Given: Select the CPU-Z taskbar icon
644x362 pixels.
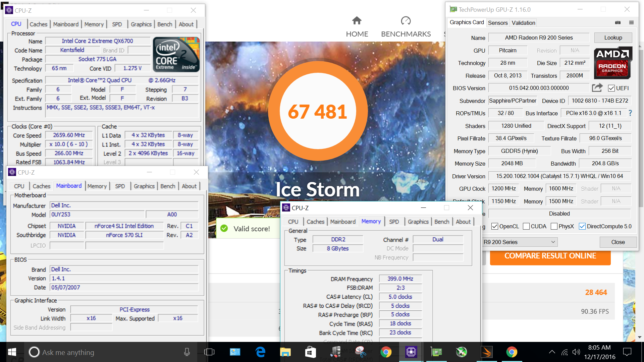Looking at the screenshot, I should point(411,352).
